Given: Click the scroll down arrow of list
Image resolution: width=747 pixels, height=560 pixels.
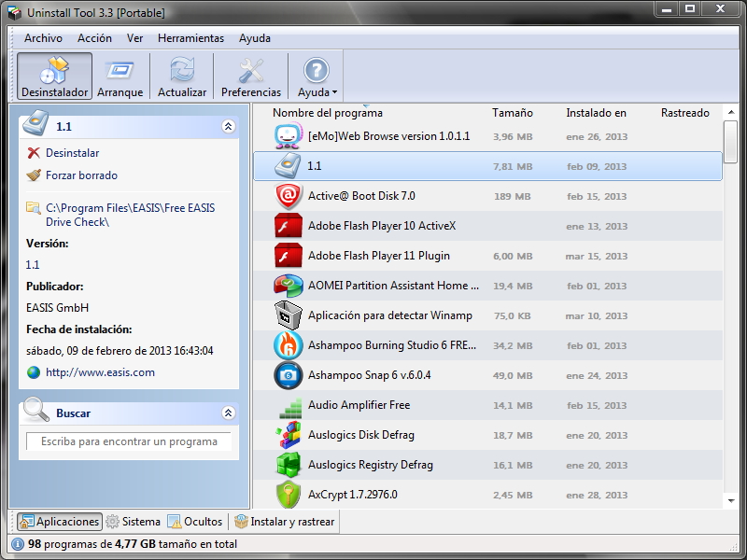Looking at the screenshot, I should 731,500.
